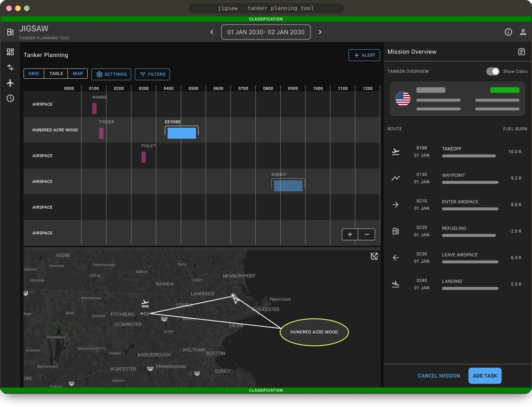Open Mission Overview clipboard icon

(x=522, y=52)
